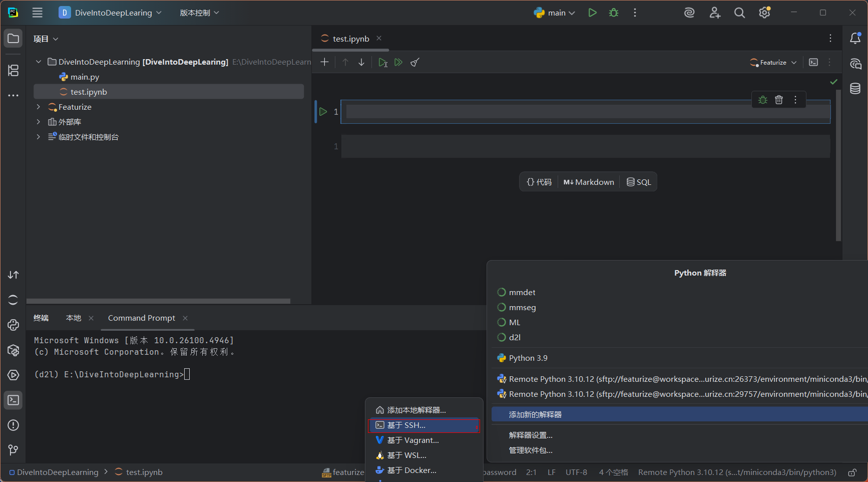The height and width of the screenshot is (482, 868).
Task: Close the test.ipynb editor tab
Action: pos(379,39)
